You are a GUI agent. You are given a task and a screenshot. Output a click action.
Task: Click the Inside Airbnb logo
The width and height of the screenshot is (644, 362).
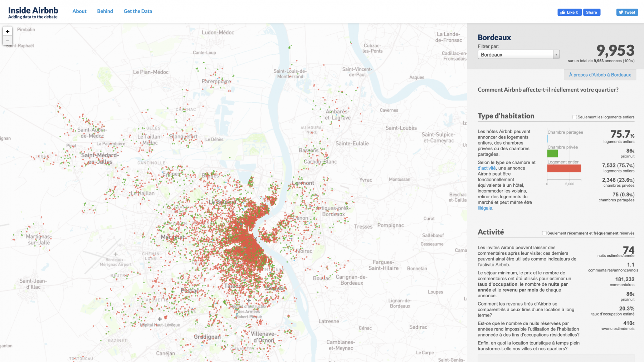[x=33, y=13]
